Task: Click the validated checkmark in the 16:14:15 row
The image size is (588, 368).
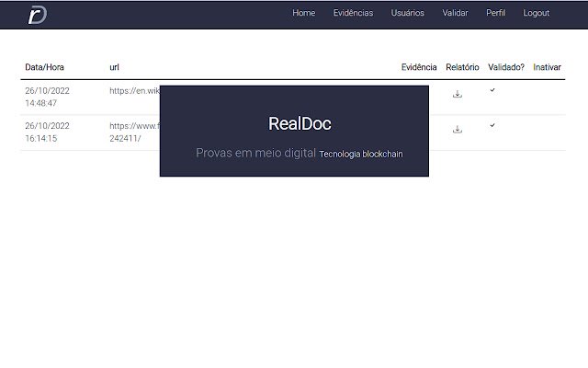Action: coord(492,125)
